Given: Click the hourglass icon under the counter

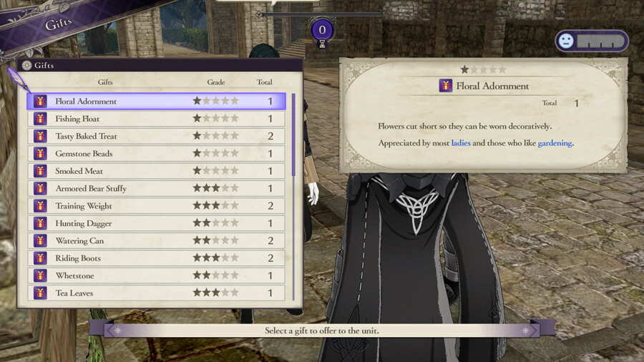Looking at the screenshot, I should click(323, 44).
